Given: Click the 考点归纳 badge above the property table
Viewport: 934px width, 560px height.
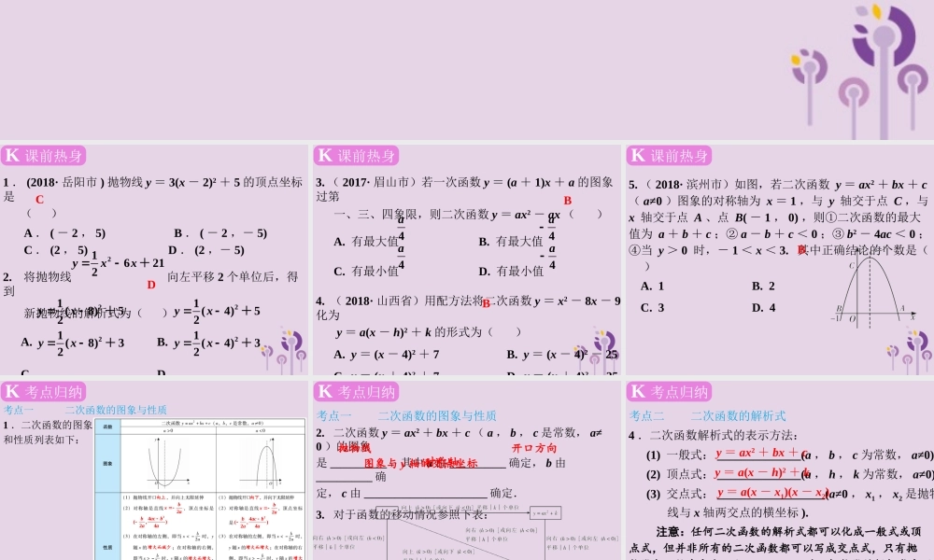Looking at the screenshot, I should click(44, 392).
